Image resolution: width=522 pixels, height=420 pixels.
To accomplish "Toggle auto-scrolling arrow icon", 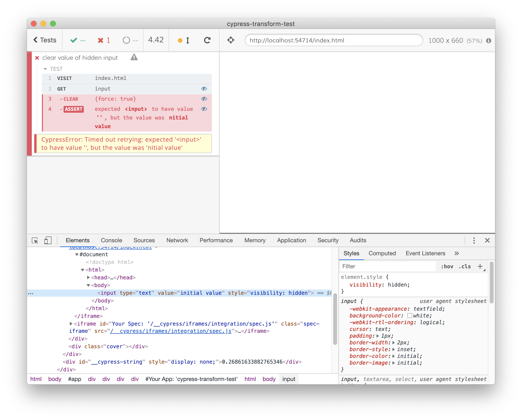I will (x=188, y=40).
